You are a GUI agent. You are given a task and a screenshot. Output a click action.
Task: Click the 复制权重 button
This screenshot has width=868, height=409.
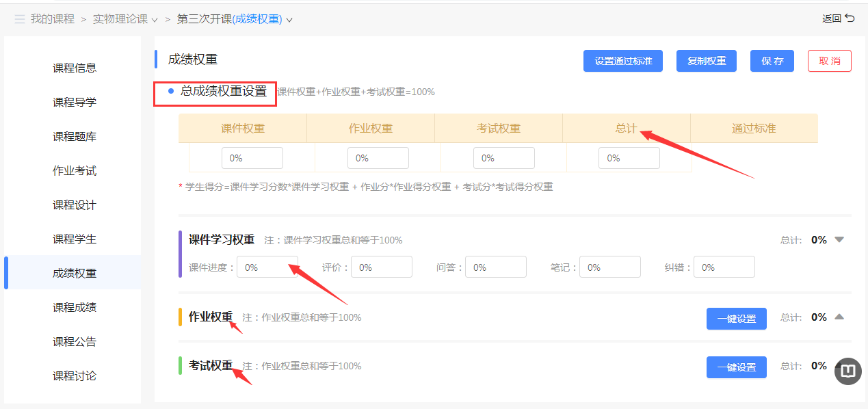[x=707, y=61]
